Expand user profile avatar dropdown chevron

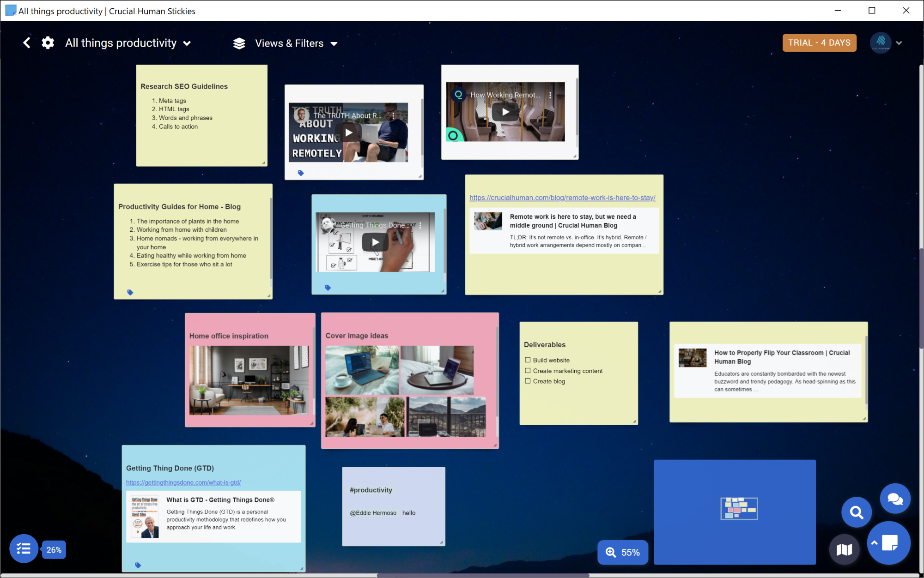click(x=899, y=43)
